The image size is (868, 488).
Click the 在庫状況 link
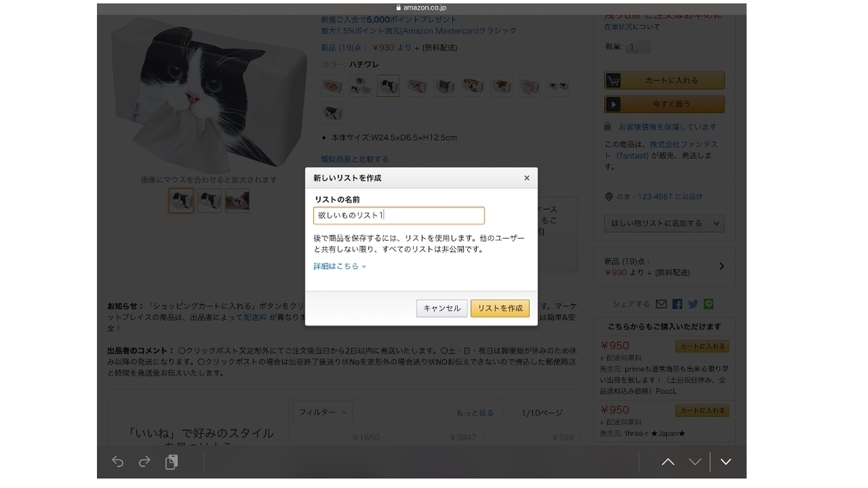tap(619, 27)
